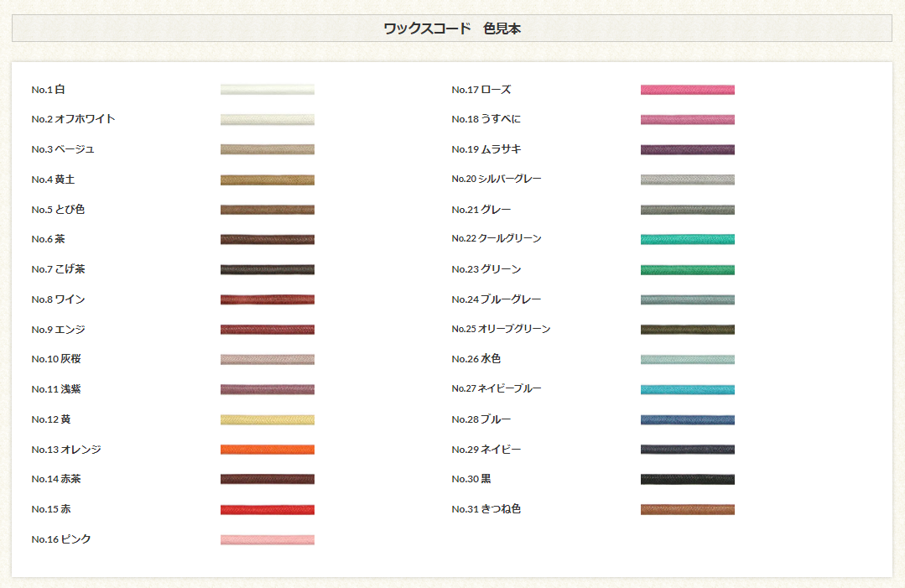Click the No.1 白 white cord swatch
Image resolution: width=905 pixels, height=588 pixels.
(267, 90)
